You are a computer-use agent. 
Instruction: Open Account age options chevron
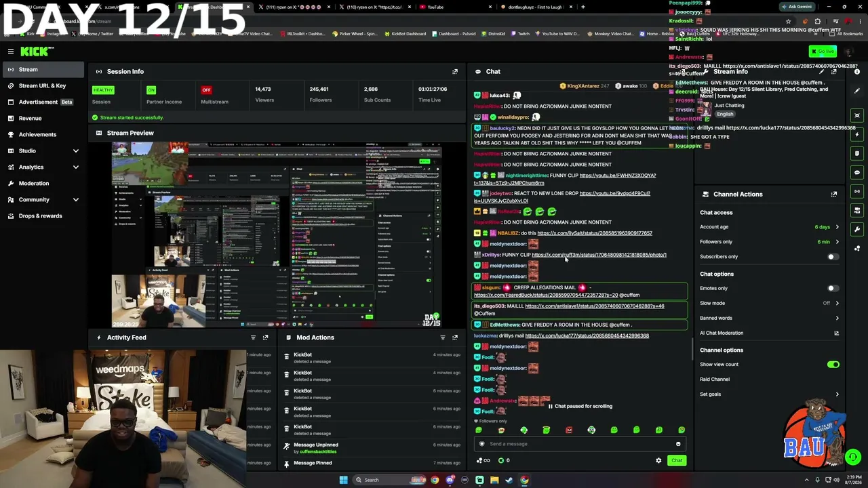point(837,227)
